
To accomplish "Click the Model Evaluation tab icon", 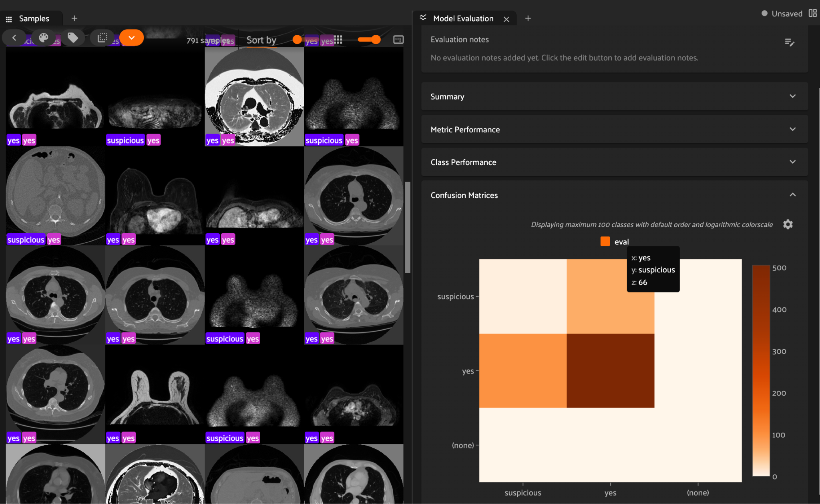I will (423, 18).
